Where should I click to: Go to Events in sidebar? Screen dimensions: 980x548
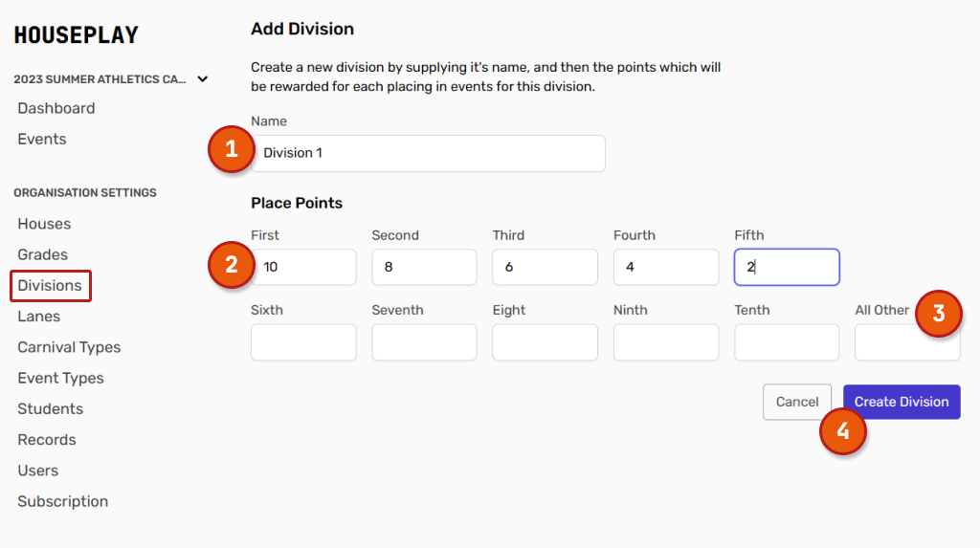[42, 139]
